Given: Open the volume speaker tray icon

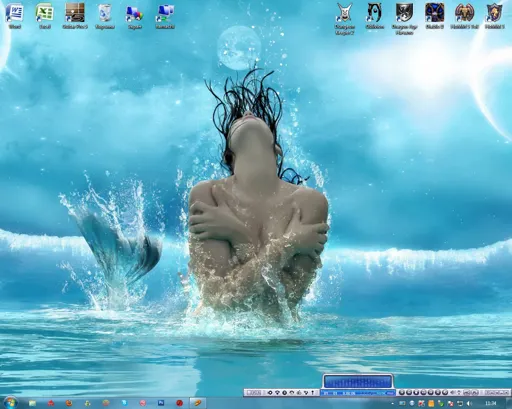Looking at the screenshot, I should coord(469,403).
